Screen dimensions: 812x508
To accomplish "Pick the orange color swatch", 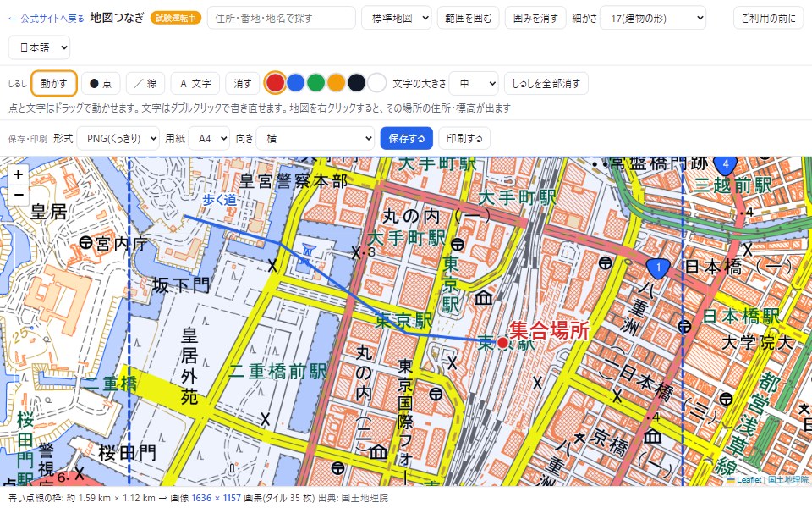I will tap(336, 83).
